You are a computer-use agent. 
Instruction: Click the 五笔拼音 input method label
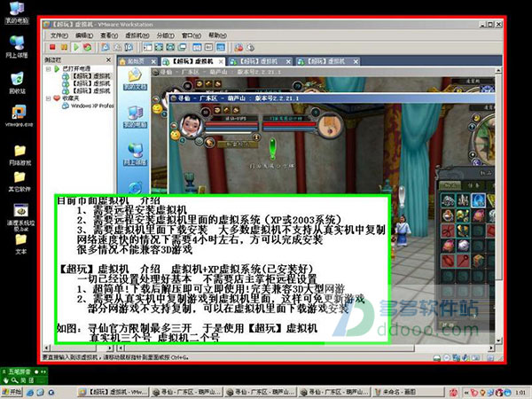pos(20,372)
